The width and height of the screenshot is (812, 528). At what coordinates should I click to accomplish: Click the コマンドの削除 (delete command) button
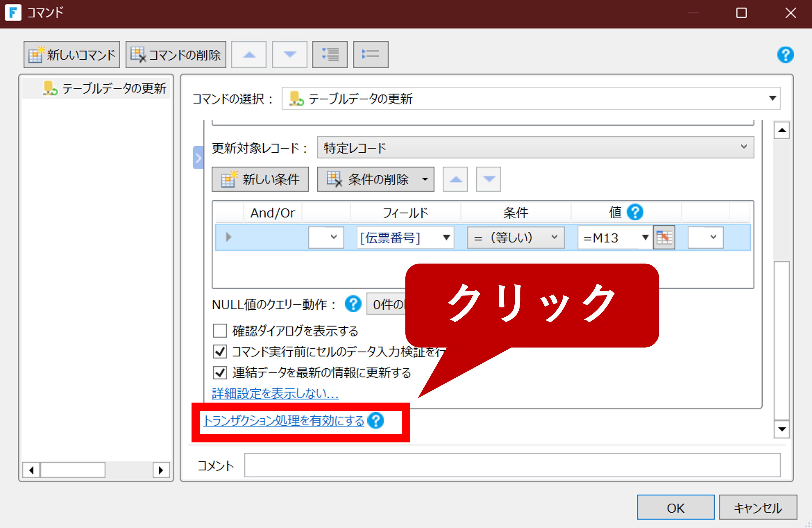click(176, 55)
